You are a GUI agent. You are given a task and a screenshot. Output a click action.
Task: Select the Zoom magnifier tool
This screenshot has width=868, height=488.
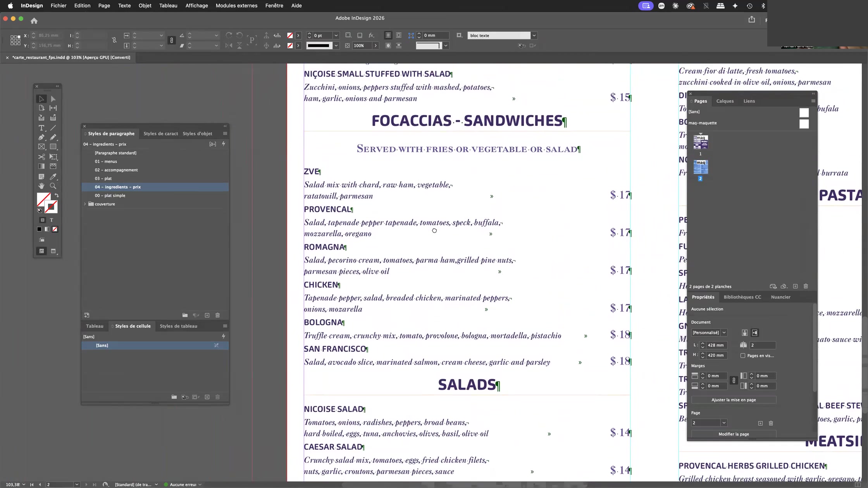(53, 186)
